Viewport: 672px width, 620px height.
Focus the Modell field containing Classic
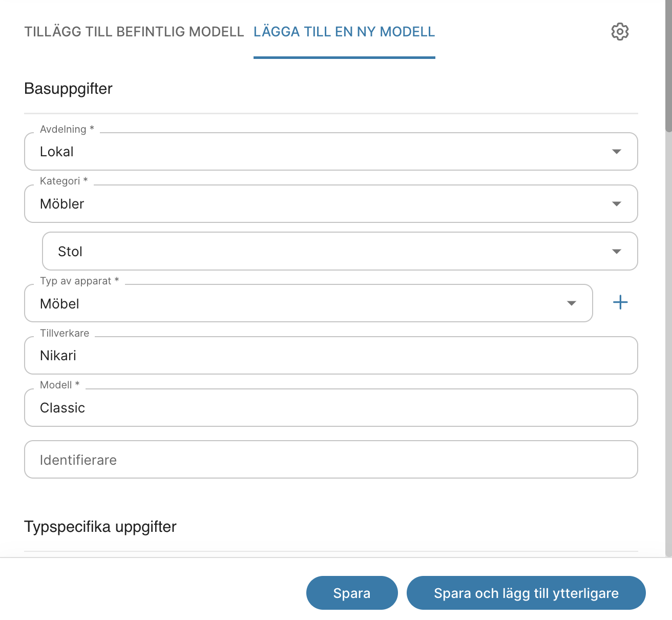331,408
